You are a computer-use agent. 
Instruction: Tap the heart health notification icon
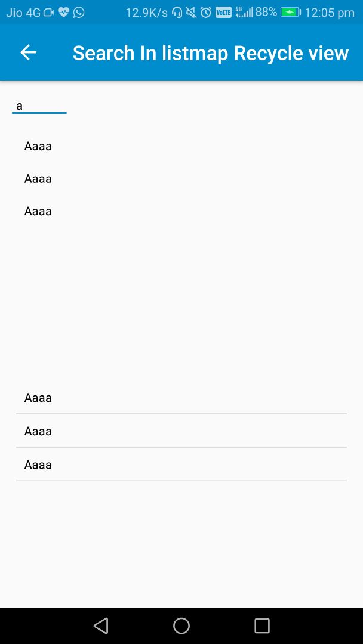coord(64,12)
